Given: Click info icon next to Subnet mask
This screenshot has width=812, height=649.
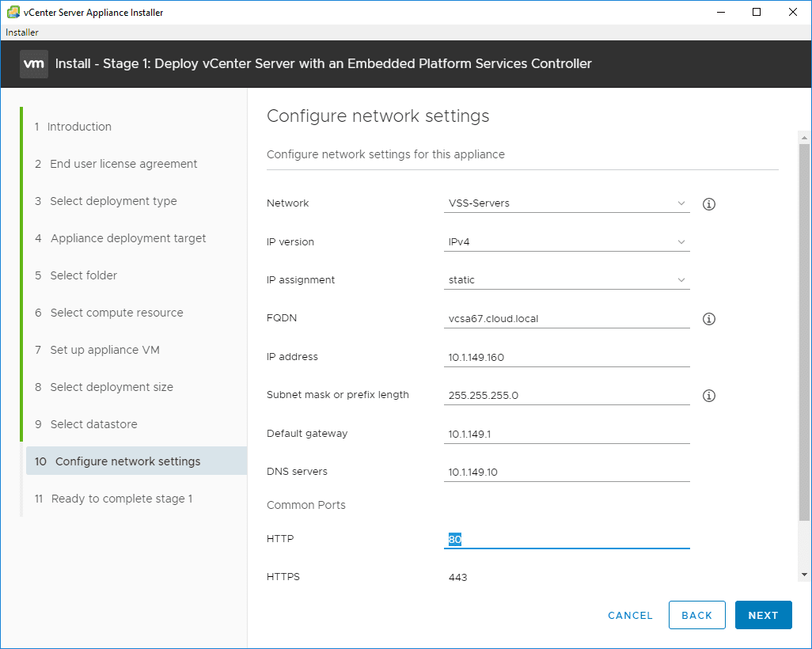Looking at the screenshot, I should (709, 396).
